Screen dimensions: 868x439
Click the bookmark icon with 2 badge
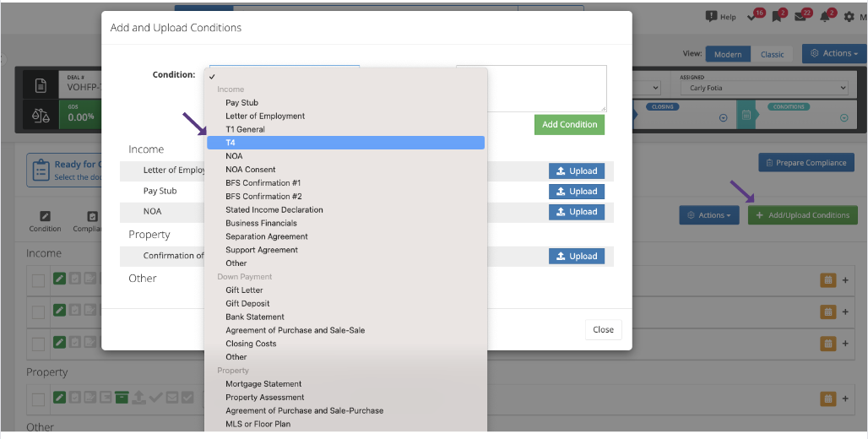(777, 16)
